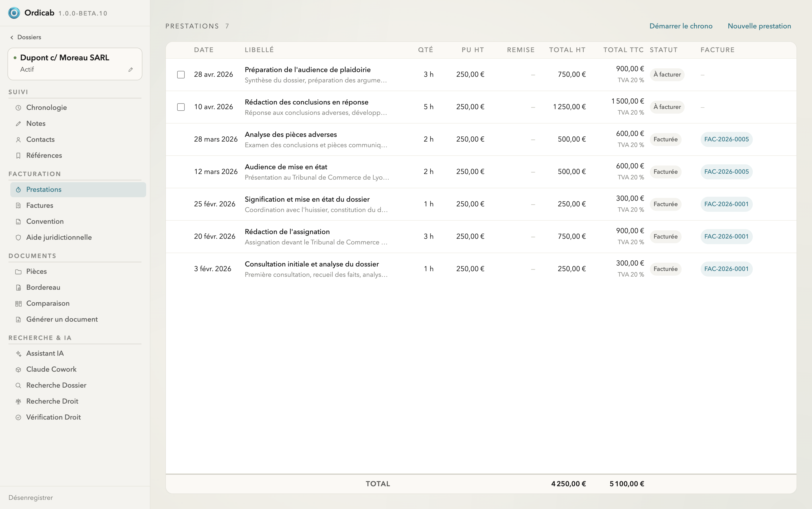Image resolution: width=812 pixels, height=509 pixels.
Task: Open invoice FAC-2026-0001 on Rédaction de l'assignation row
Action: pos(726,237)
